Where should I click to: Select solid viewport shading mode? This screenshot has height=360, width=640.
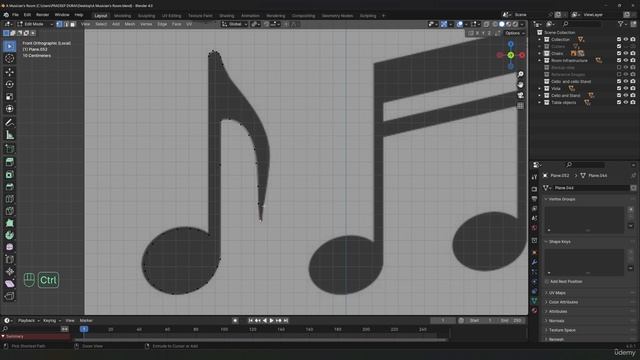coord(502,24)
